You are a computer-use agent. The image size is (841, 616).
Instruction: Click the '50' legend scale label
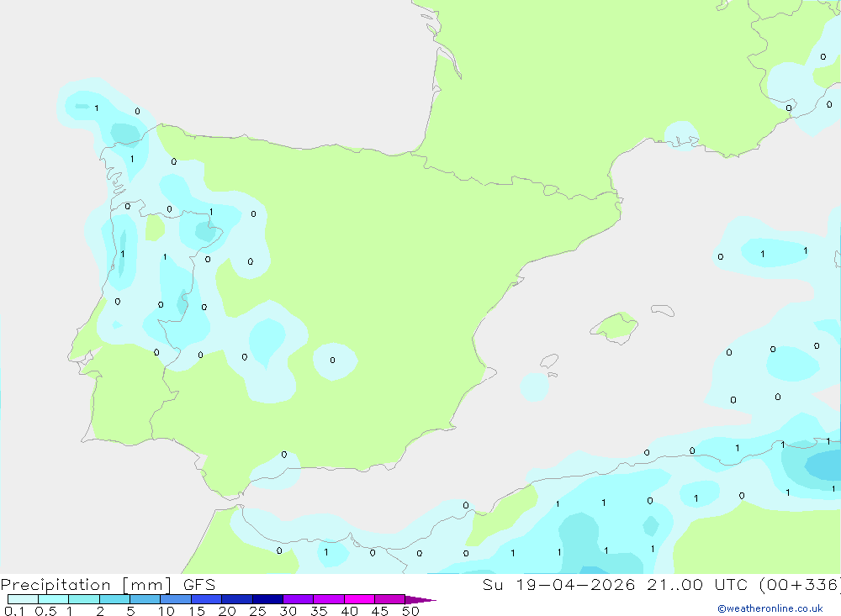point(411,611)
